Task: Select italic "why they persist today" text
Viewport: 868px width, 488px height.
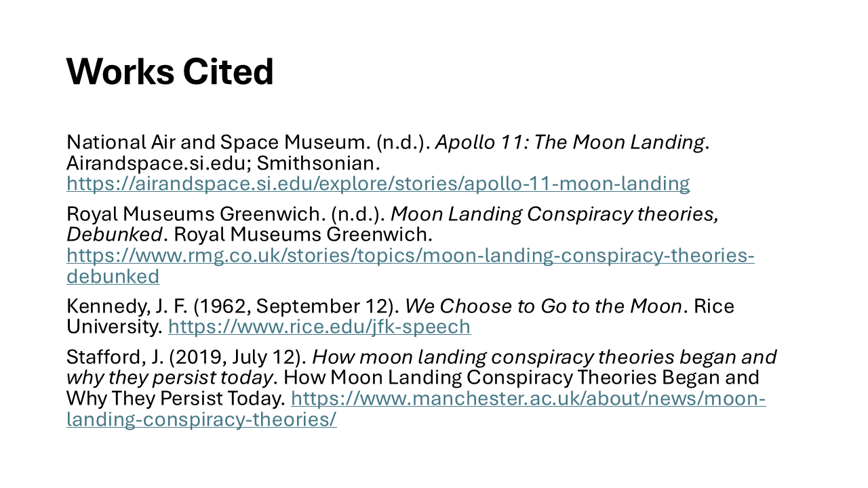Action: click(x=170, y=378)
